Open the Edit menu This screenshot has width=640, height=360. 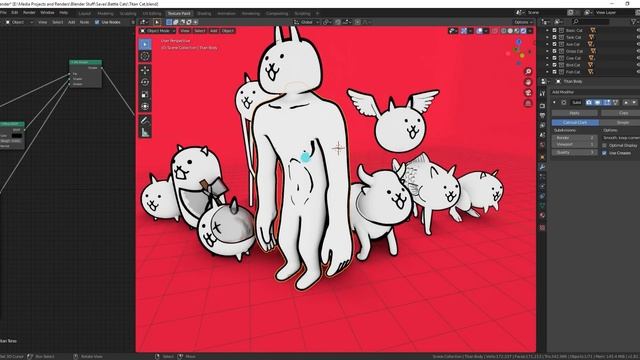(x=14, y=13)
